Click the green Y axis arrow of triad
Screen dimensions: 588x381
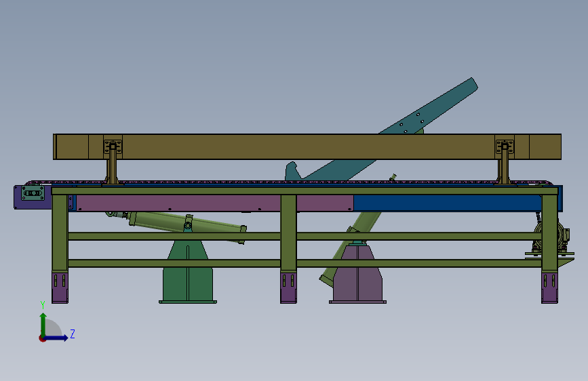coord(43,324)
